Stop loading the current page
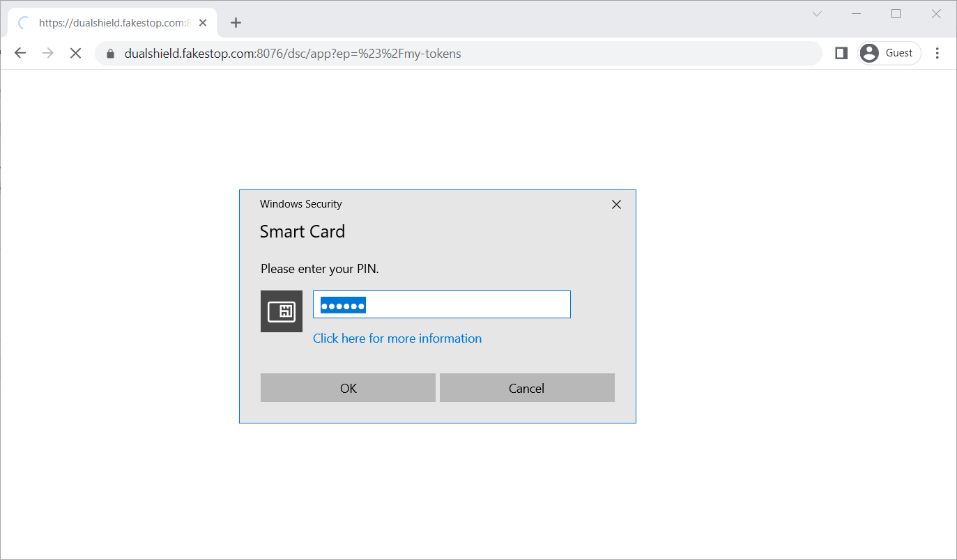This screenshot has height=560, width=957. pos(76,54)
